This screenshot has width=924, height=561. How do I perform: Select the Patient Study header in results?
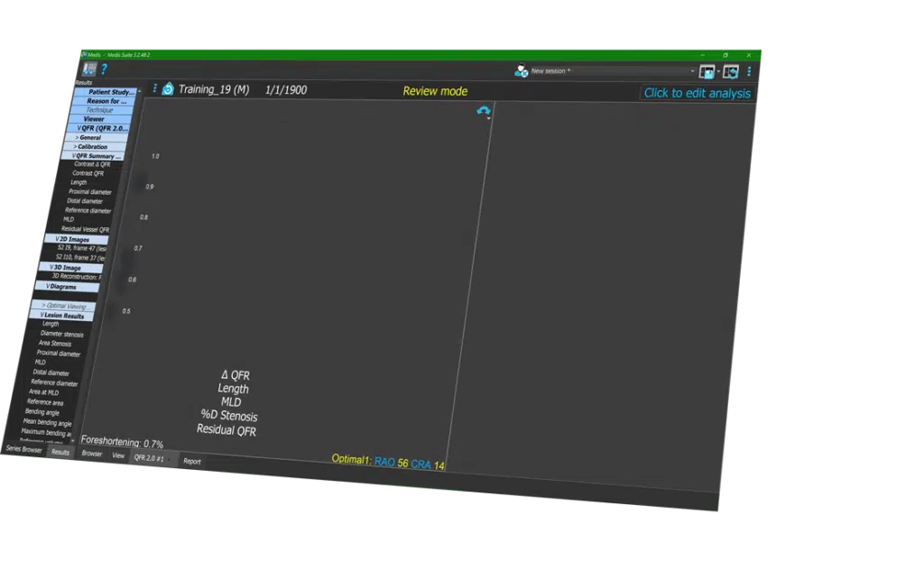[111, 92]
